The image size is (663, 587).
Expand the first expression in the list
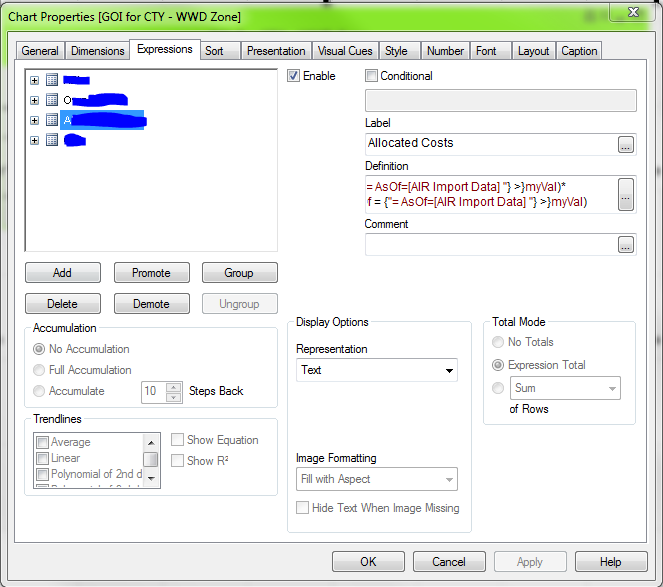35,80
